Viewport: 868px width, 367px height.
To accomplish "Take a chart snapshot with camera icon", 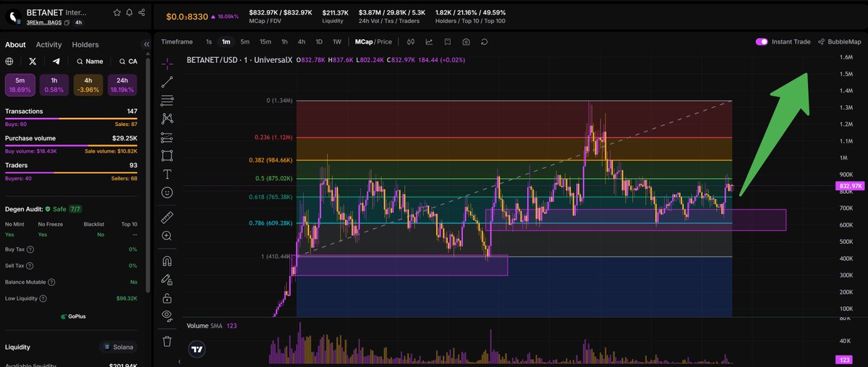I will pyautogui.click(x=466, y=41).
